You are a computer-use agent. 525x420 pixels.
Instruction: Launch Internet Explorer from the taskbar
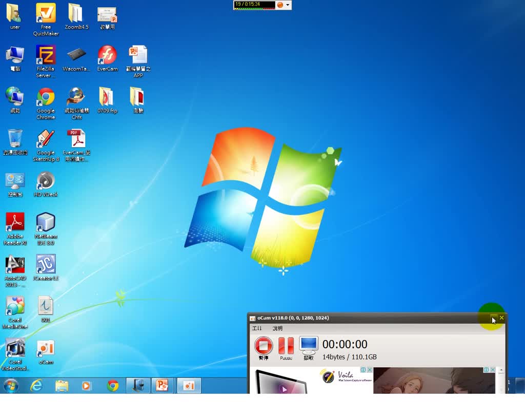click(36, 386)
